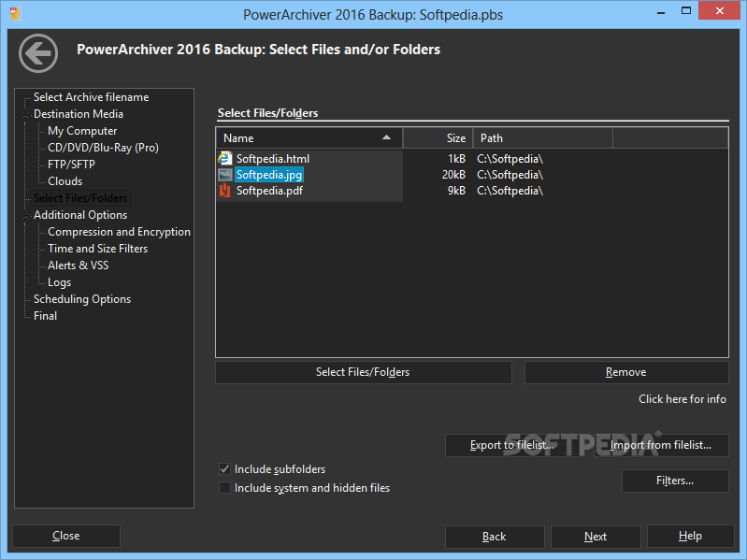747x560 pixels.
Task: Click the Name column sort arrow
Action: [x=386, y=137]
